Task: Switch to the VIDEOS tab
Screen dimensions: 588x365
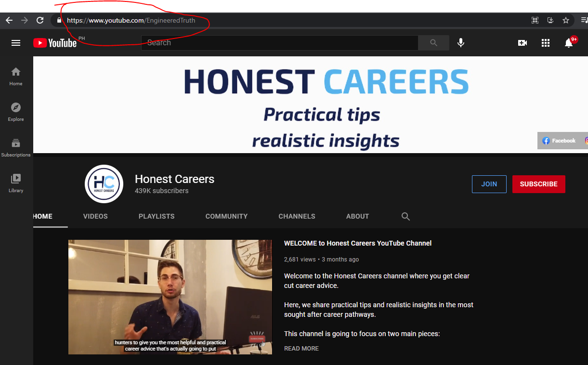Action: pyautogui.click(x=95, y=216)
